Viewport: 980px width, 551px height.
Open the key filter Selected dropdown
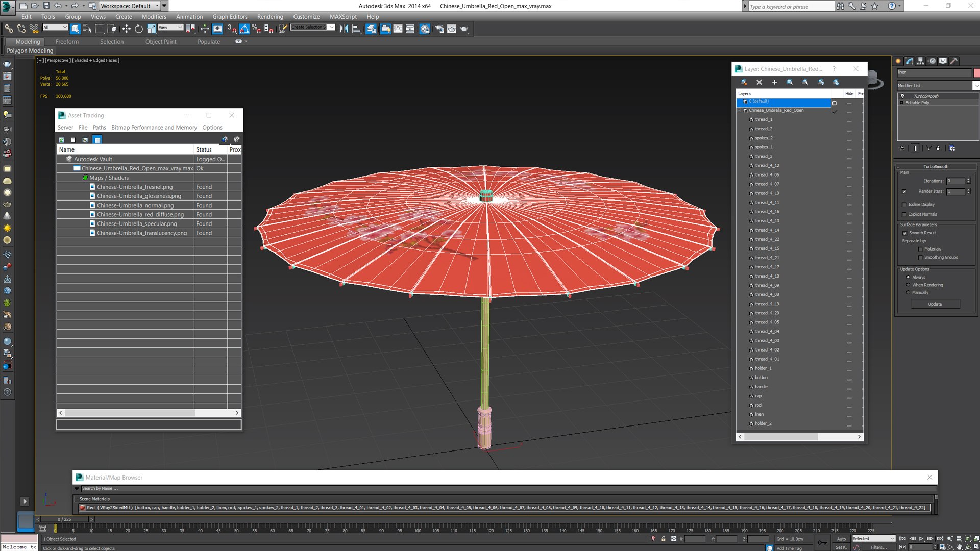[x=873, y=539]
